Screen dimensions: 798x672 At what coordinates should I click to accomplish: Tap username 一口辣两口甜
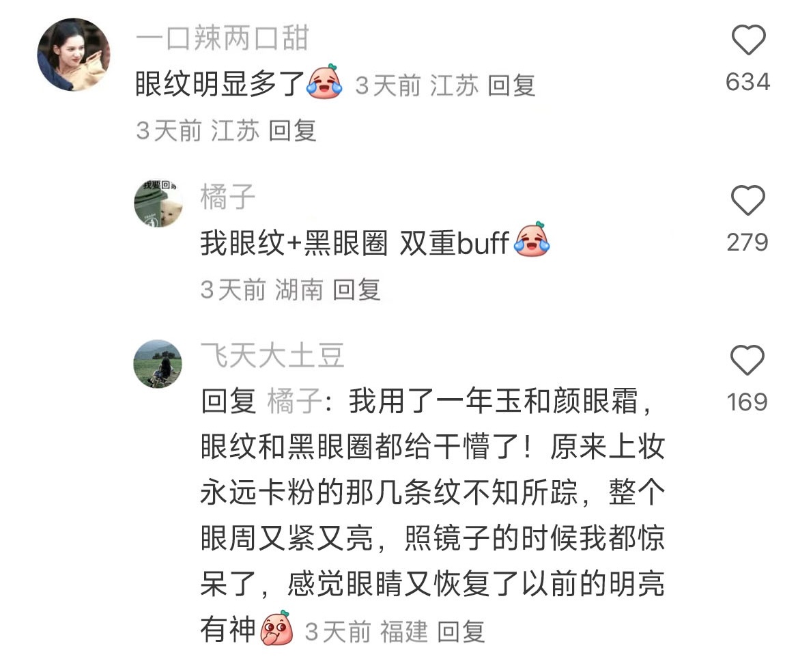coord(223,38)
